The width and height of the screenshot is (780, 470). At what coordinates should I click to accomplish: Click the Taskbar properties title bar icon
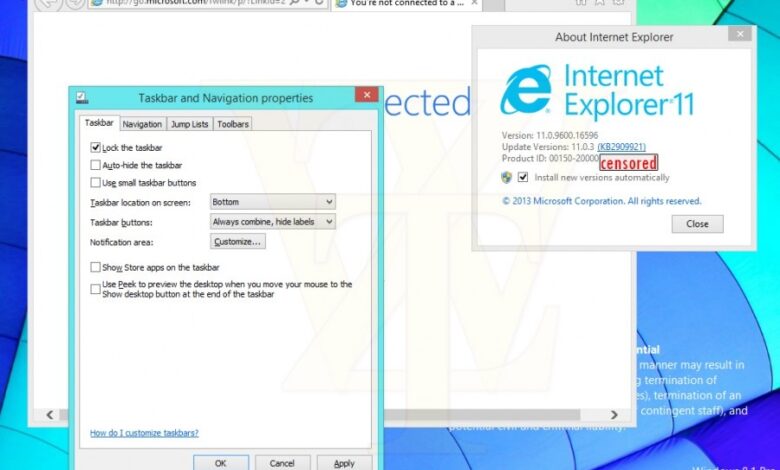tap(83, 97)
